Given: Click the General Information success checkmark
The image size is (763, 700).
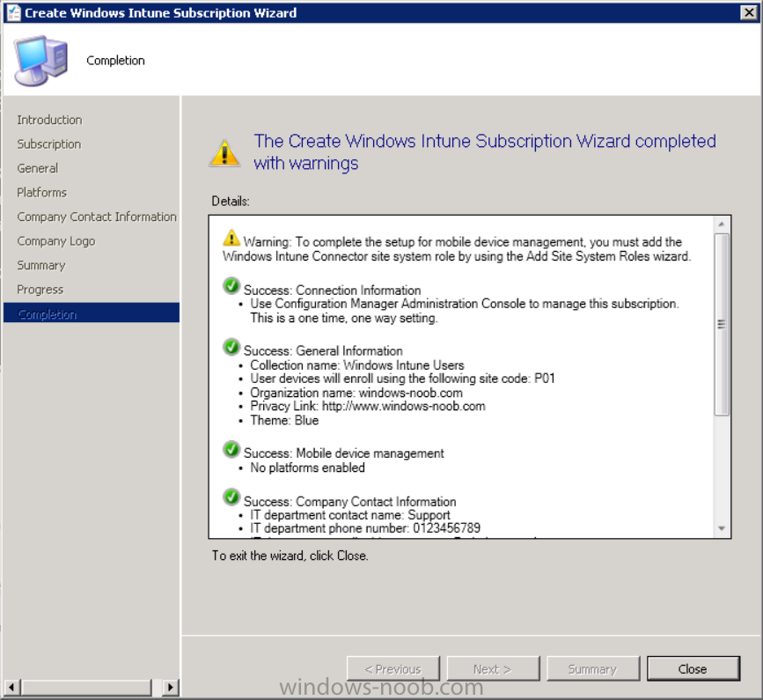Looking at the screenshot, I should (x=231, y=347).
